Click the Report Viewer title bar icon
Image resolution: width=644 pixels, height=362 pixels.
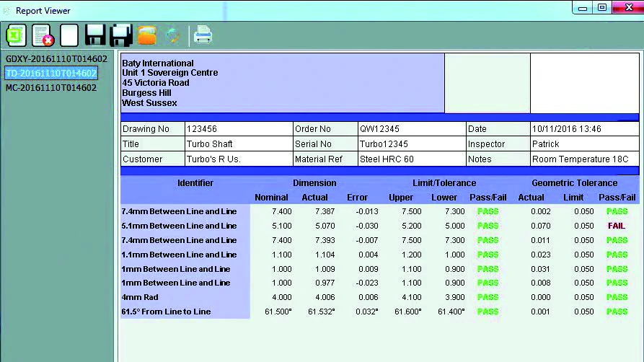[6, 11]
